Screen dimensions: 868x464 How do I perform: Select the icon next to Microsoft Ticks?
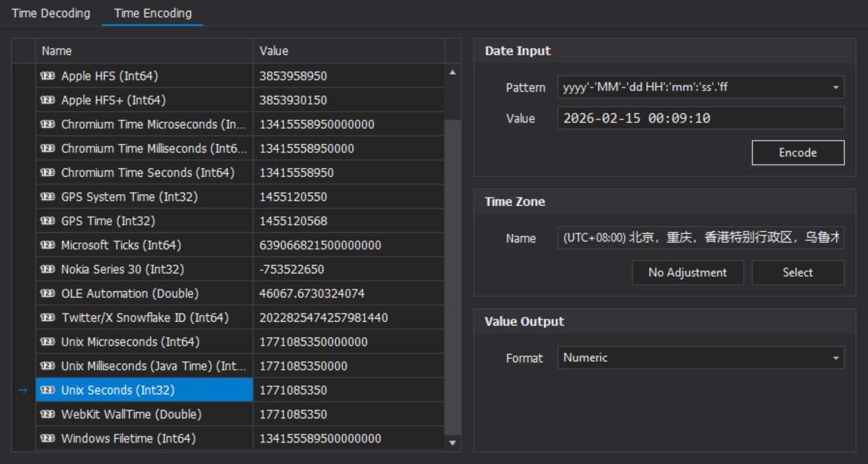point(48,245)
